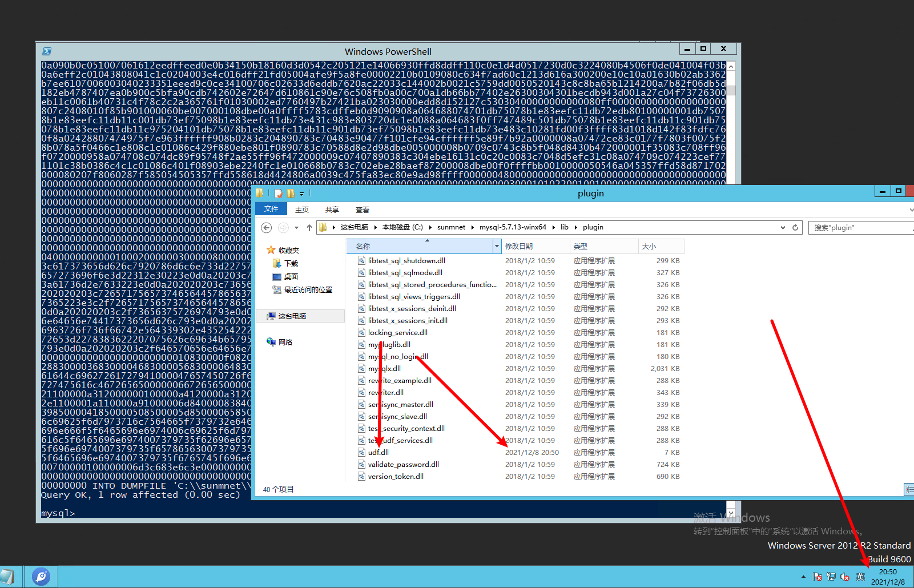Select the udf.dll modified date 2021/12/8 20:50
The height and width of the screenshot is (588, 914).
click(x=532, y=452)
